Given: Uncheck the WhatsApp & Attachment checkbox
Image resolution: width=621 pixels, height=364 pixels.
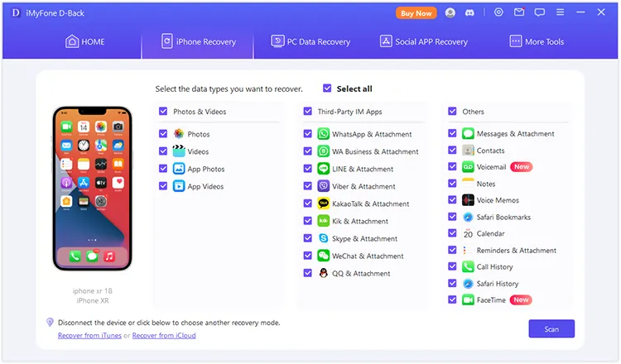Looking at the screenshot, I should coord(308,133).
